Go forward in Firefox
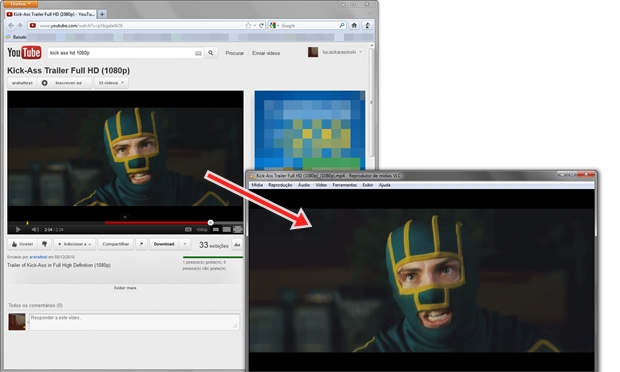Image resolution: width=620 pixels, height=372 pixels. pyautogui.click(x=20, y=25)
